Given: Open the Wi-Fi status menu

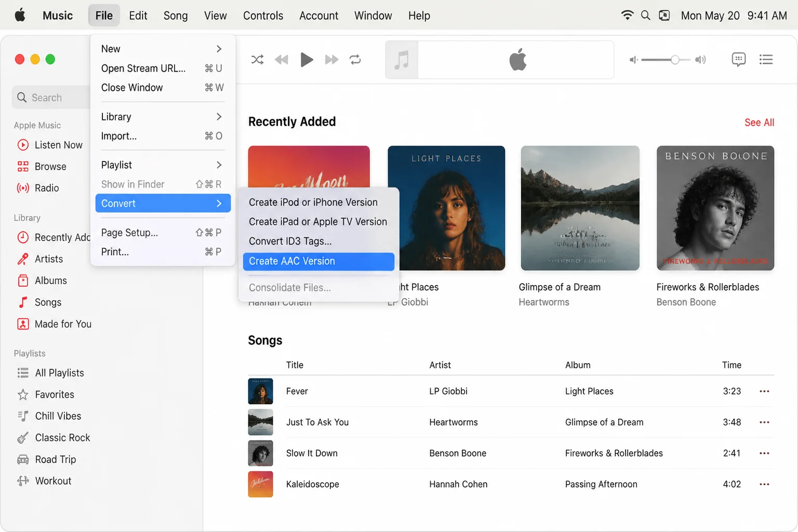Looking at the screenshot, I should (627, 16).
